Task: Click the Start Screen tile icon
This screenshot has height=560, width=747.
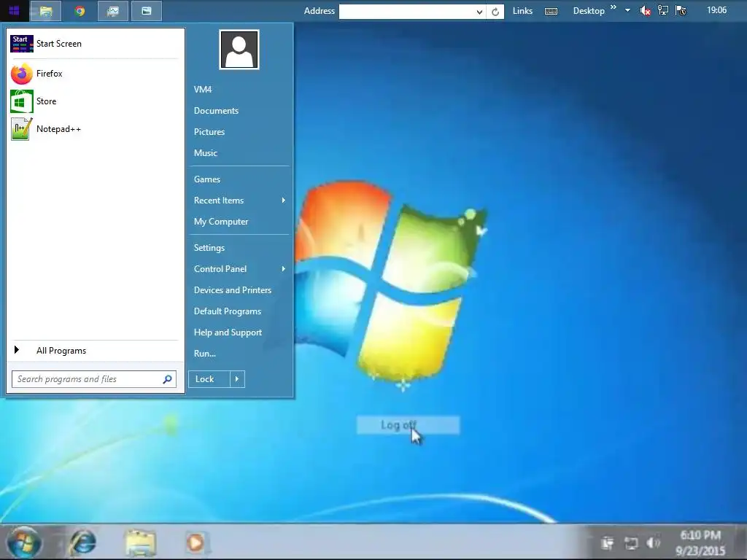Action: [21, 43]
